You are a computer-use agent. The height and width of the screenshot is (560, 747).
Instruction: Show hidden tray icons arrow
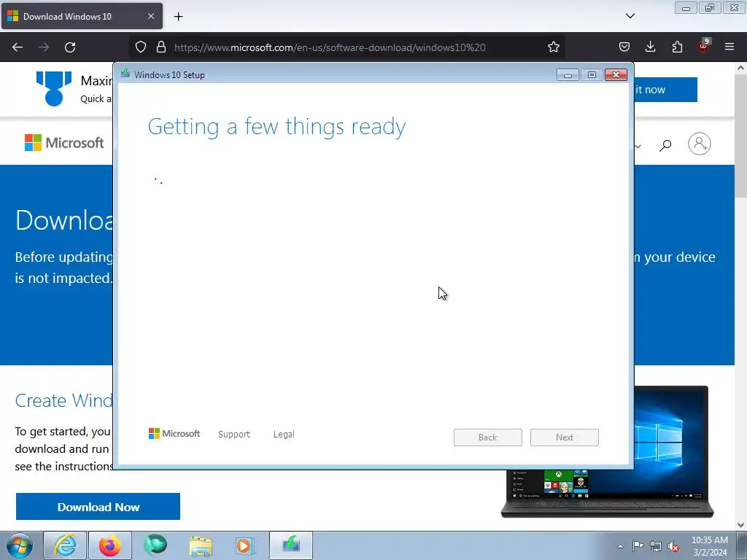click(x=620, y=546)
